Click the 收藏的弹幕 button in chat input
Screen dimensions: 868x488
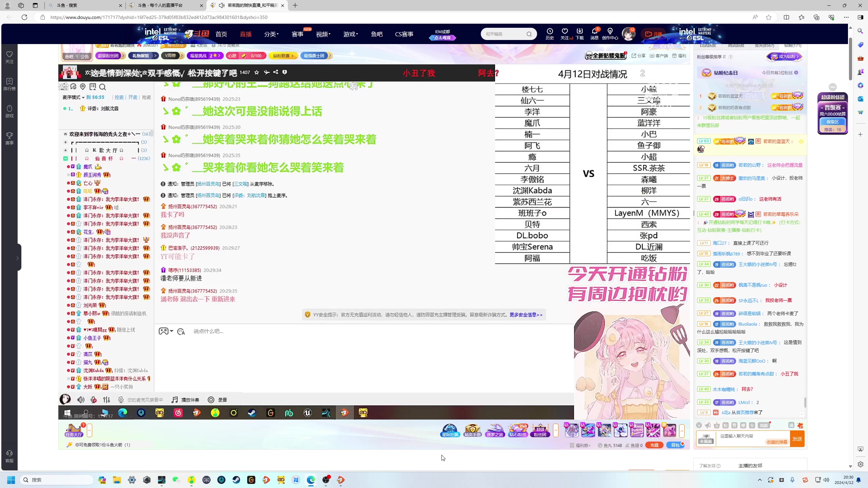point(777,442)
